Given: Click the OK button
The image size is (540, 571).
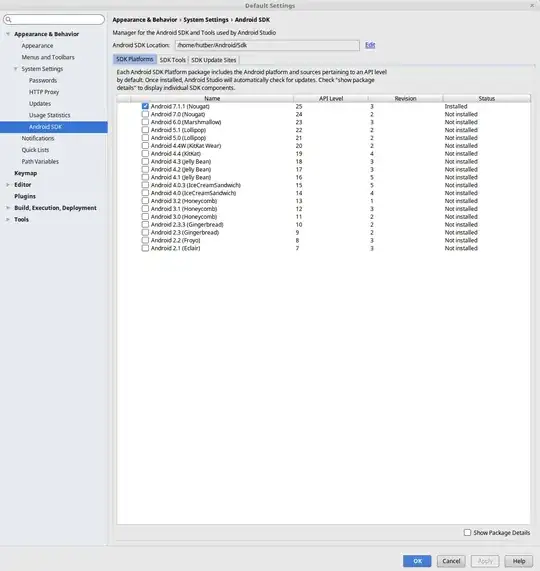Looking at the screenshot, I should tap(417, 561).
